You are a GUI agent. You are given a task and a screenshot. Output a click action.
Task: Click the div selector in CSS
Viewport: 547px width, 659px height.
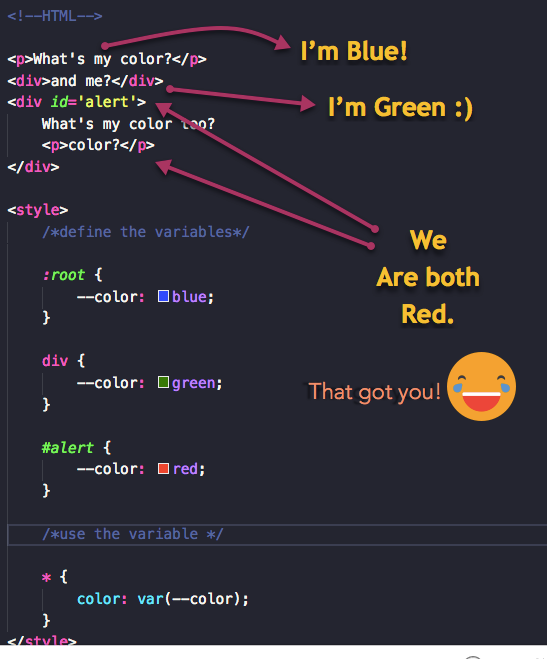click(55, 361)
